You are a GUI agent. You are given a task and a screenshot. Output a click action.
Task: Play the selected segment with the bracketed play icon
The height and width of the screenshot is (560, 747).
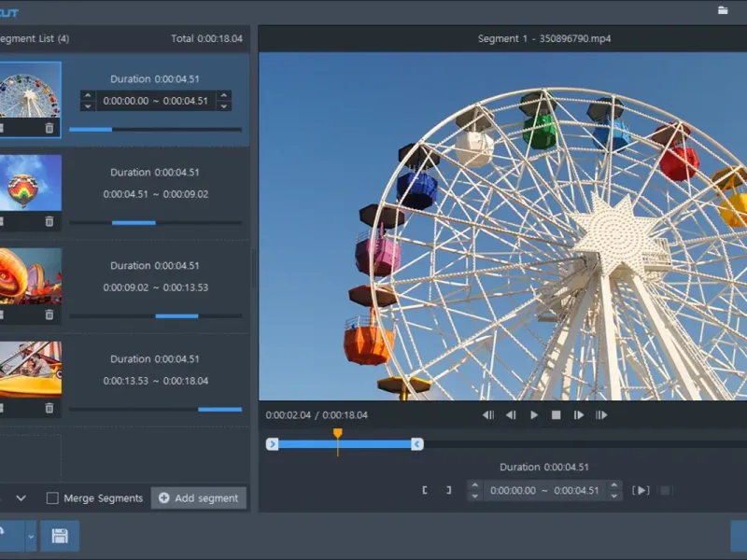pos(641,490)
